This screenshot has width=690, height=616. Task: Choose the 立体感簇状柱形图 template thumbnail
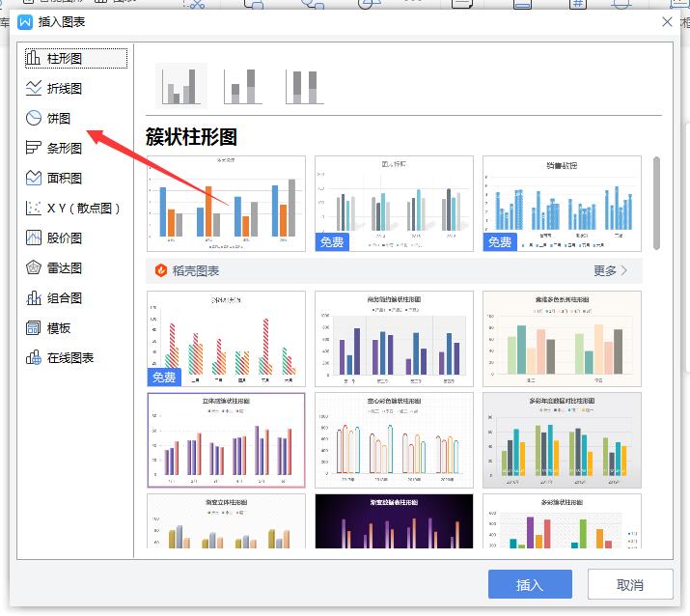[x=226, y=440]
